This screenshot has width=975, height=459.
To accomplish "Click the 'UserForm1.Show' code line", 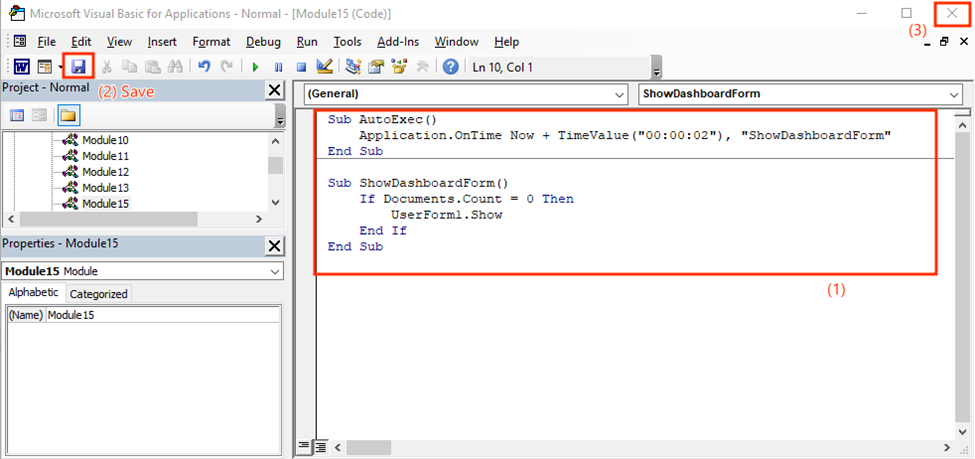I will pyautogui.click(x=446, y=215).
